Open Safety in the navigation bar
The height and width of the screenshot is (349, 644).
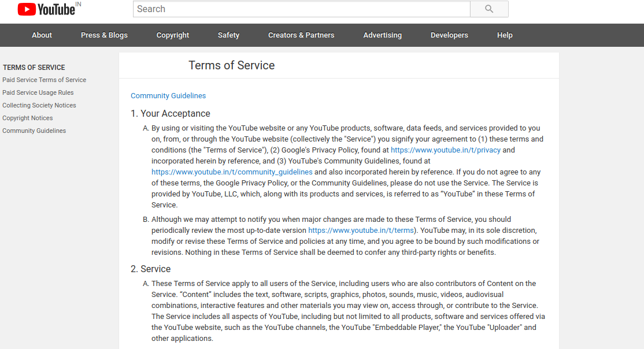tap(228, 35)
